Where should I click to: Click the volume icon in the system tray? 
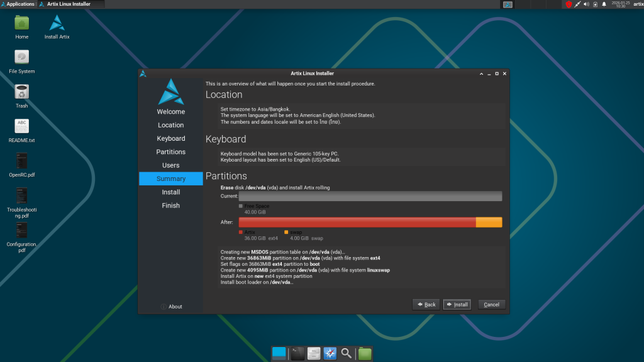586,4
